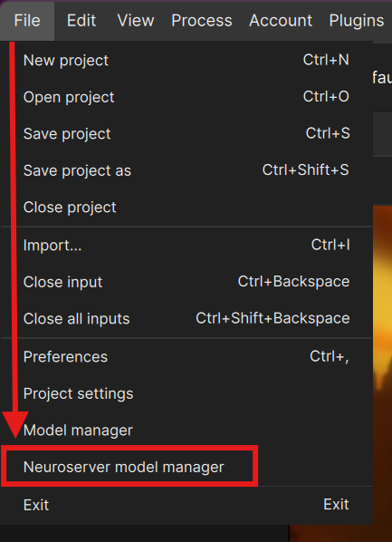The height and width of the screenshot is (542, 392).
Task: Launch the Model manager
Action: [186, 431]
